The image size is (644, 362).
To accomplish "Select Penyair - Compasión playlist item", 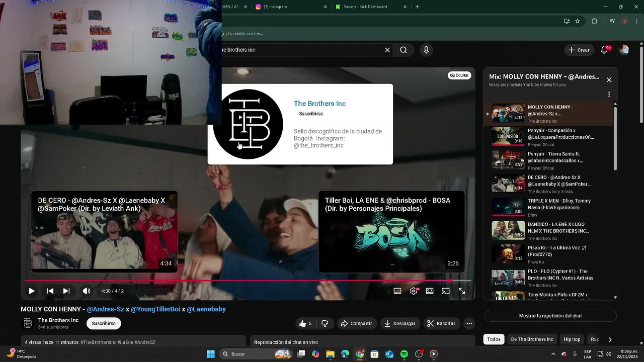I will pos(548,136).
